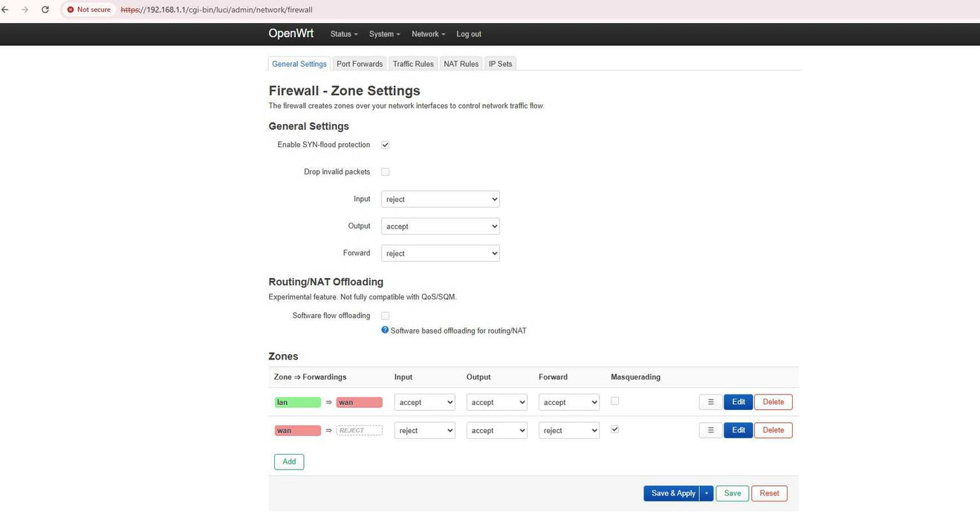
Task: Edit the lan zone
Action: click(x=739, y=402)
